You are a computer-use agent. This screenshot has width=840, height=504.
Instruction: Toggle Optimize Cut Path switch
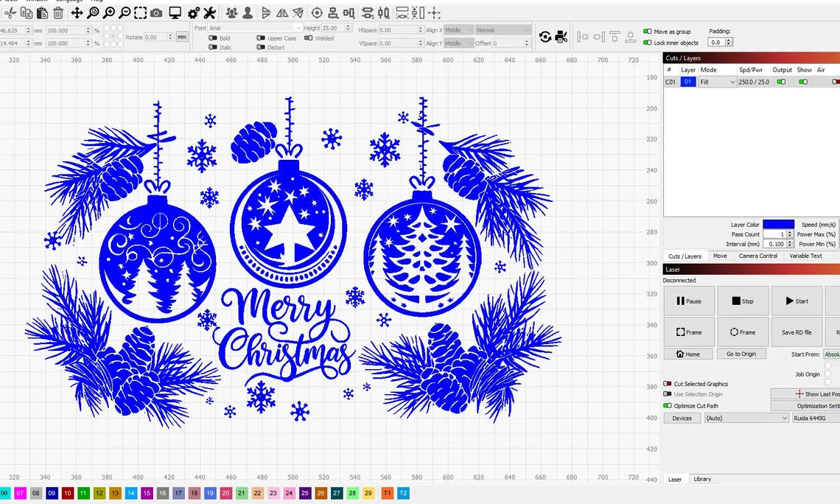668,406
